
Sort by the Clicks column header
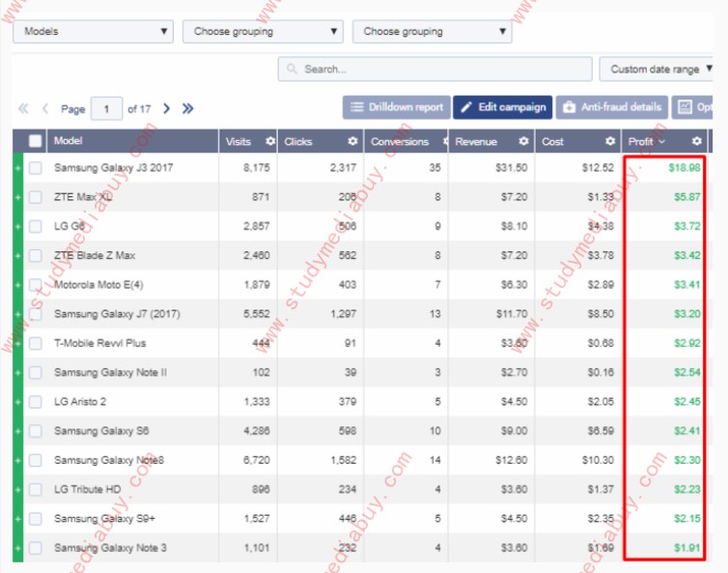point(298,142)
